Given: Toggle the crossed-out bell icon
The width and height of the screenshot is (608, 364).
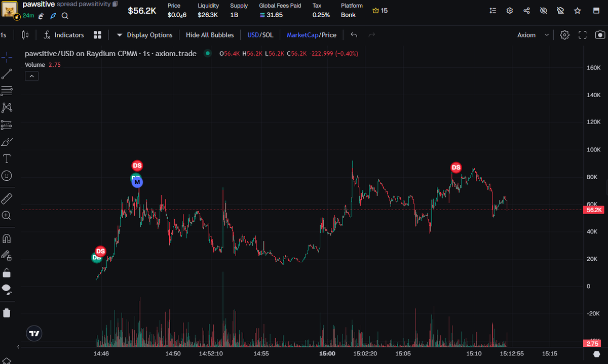Looking at the screenshot, I should coord(560,10).
